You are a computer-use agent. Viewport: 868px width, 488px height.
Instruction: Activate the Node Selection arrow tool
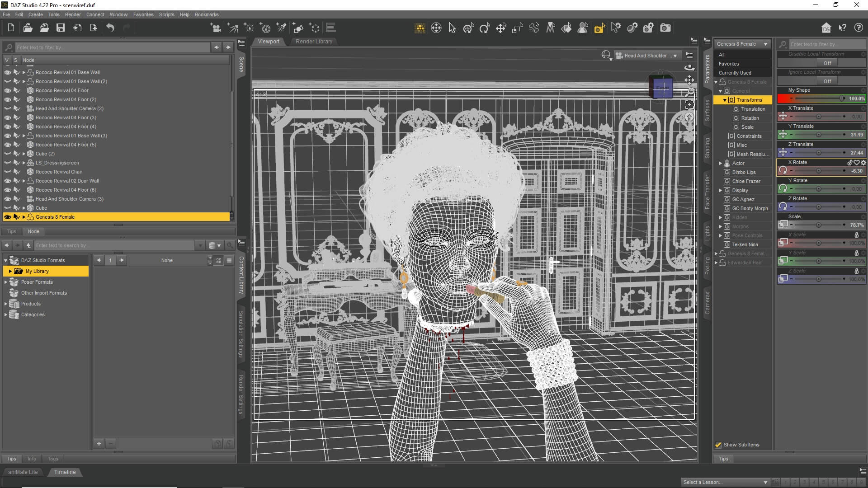tap(452, 28)
